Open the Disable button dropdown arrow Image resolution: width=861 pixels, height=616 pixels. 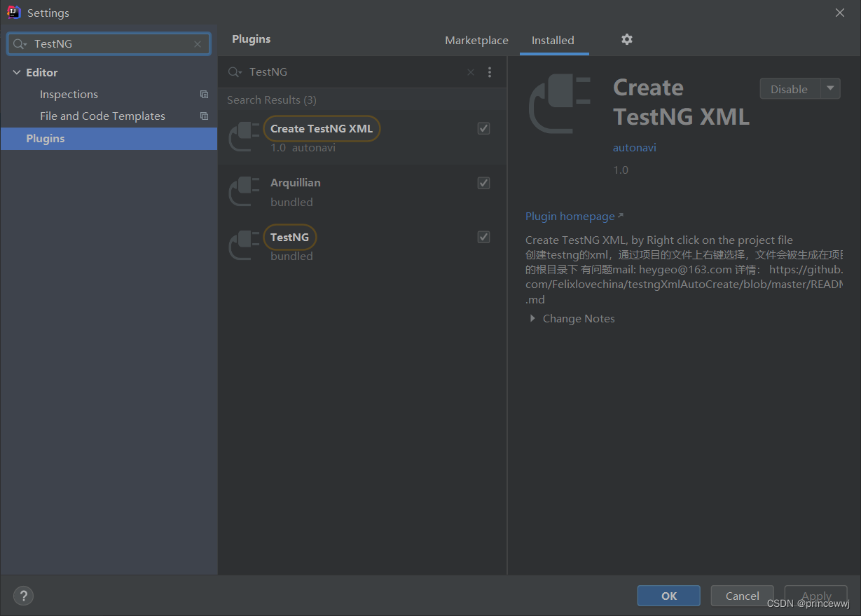(x=830, y=88)
